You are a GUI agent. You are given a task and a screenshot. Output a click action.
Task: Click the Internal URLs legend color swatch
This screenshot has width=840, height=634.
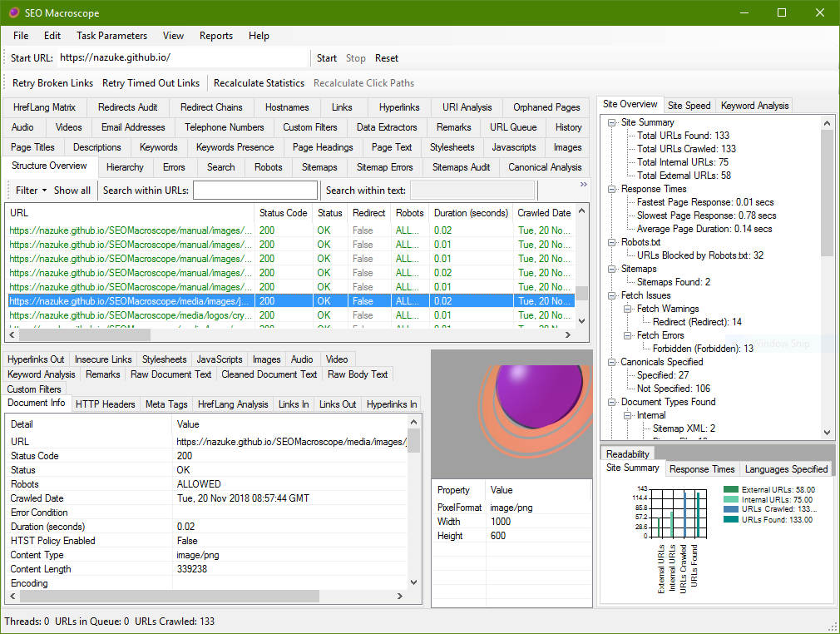tap(731, 499)
